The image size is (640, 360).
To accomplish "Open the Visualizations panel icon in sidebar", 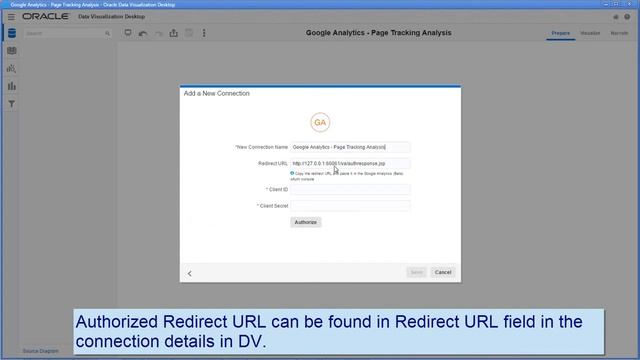I will [12, 51].
